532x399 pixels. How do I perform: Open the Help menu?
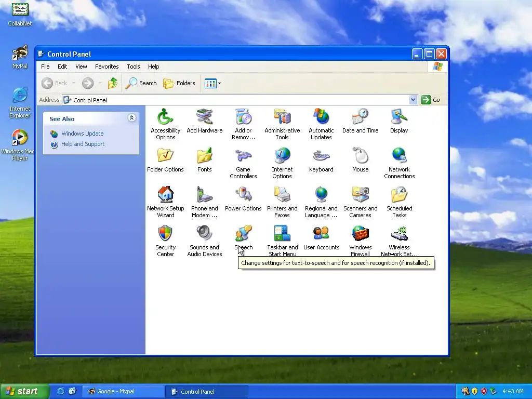(x=153, y=66)
